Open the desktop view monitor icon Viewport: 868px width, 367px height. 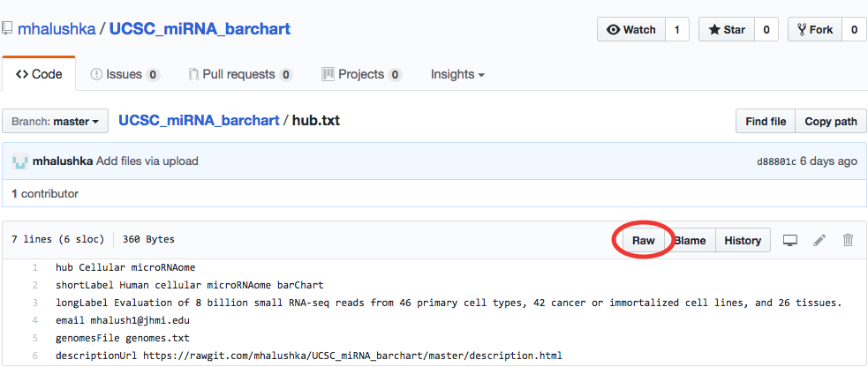click(x=789, y=241)
